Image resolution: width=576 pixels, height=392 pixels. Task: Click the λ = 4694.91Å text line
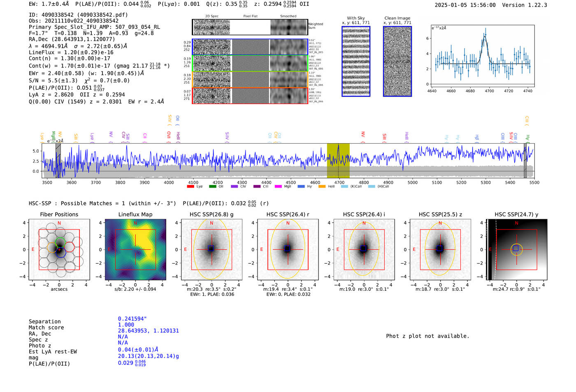[x=78, y=46]
